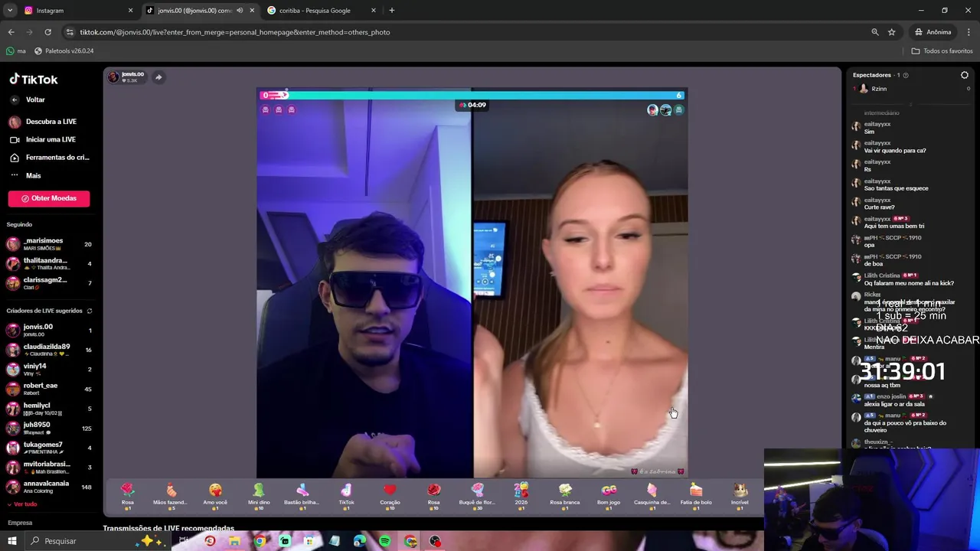Send the Mãos fazendo gift
Image resolution: width=980 pixels, height=551 pixels.
(x=170, y=494)
